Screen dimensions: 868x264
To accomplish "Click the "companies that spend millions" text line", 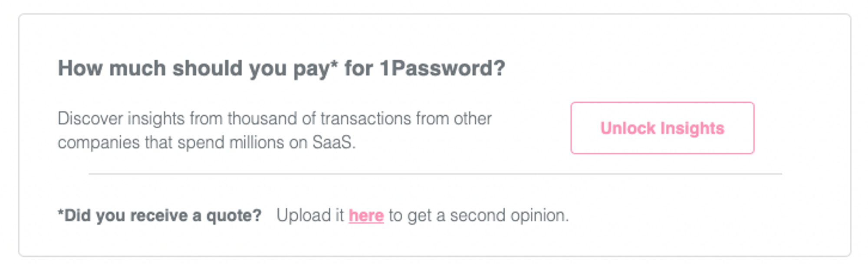I will (206, 142).
